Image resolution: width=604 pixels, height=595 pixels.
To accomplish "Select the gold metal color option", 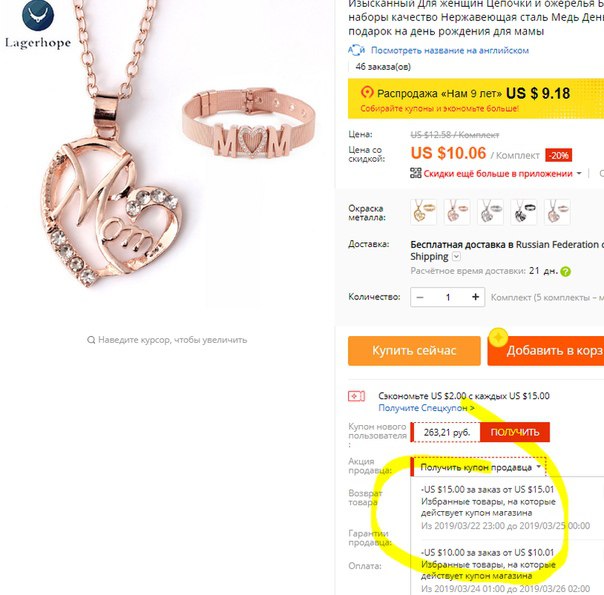I will [423, 212].
